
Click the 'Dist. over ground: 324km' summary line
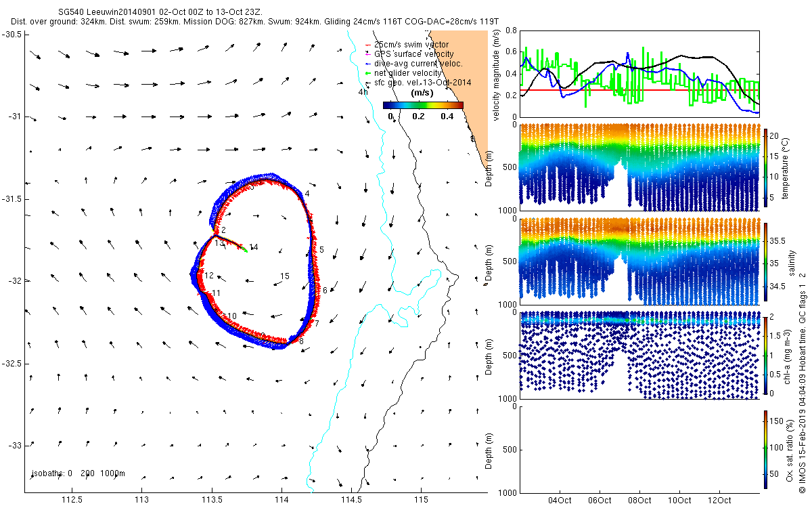pos(254,22)
